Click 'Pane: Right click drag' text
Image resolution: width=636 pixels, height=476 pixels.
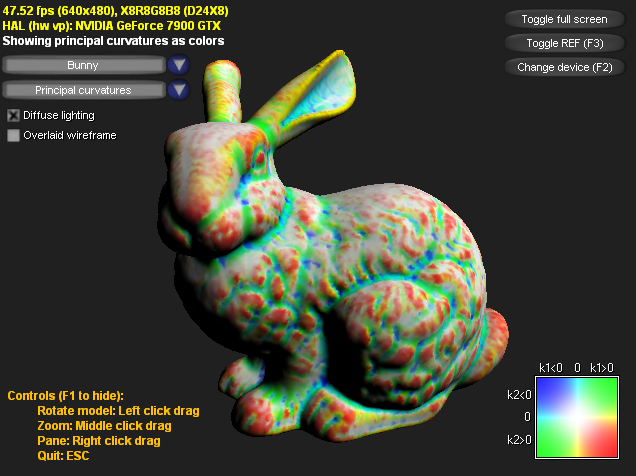(99, 441)
